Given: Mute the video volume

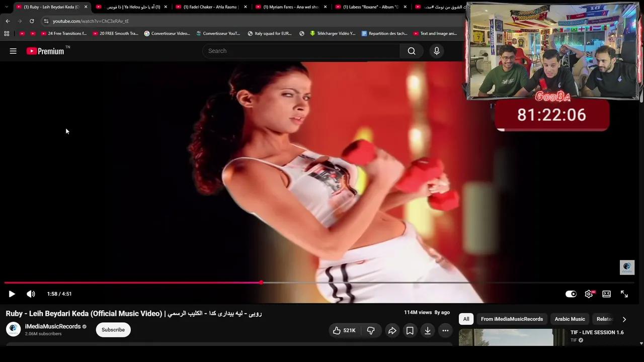Looking at the screenshot, I should click(x=31, y=294).
